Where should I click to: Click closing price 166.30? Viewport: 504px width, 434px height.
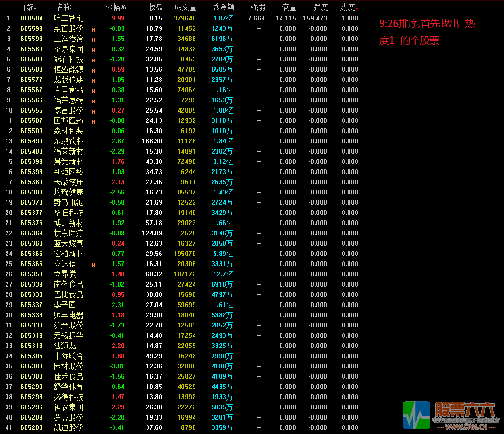(x=152, y=141)
